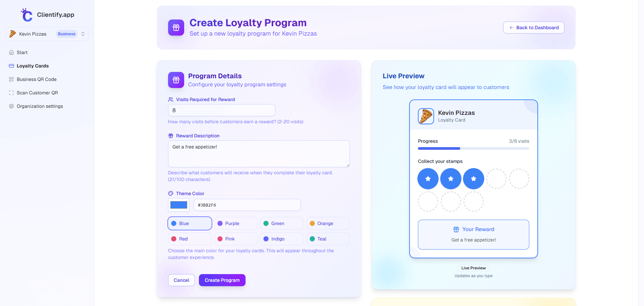Open the blue theme color picker swatch
This screenshot has height=306, width=644.
click(179, 205)
